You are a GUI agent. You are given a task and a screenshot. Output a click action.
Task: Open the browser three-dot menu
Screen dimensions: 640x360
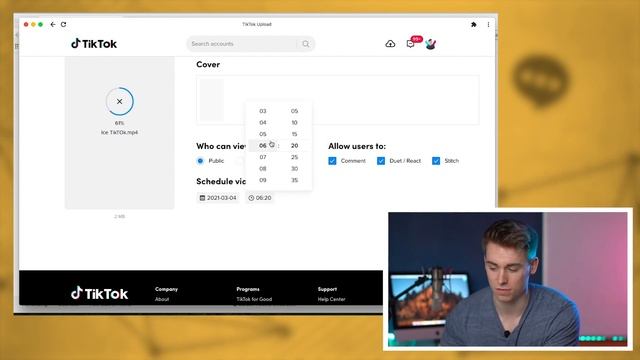pos(488,24)
